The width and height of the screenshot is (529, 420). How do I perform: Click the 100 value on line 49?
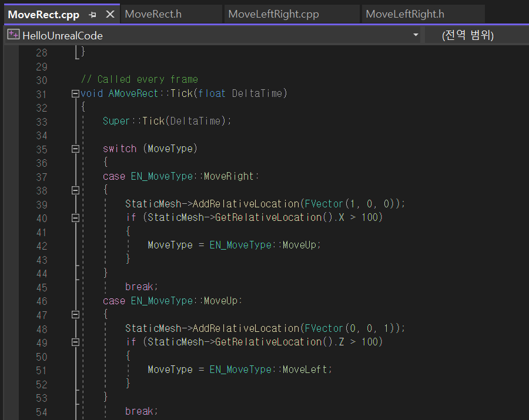tap(370, 342)
